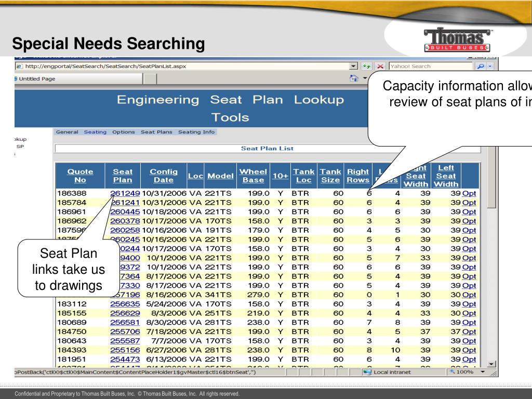The width and height of the screenshot is (532, 399).
Task: Open seat plan 256629 drawing link
Action: pyautogui.click(x=125, y=313)
